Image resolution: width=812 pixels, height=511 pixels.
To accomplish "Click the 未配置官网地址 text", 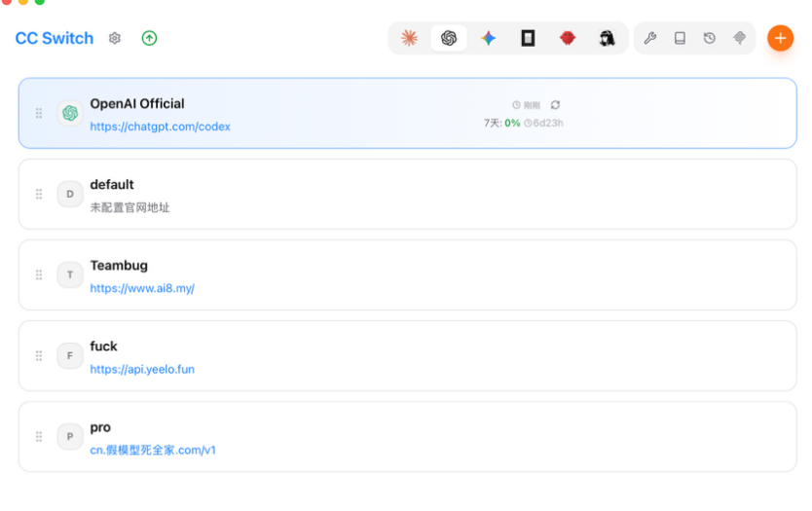I will [130, 207].
